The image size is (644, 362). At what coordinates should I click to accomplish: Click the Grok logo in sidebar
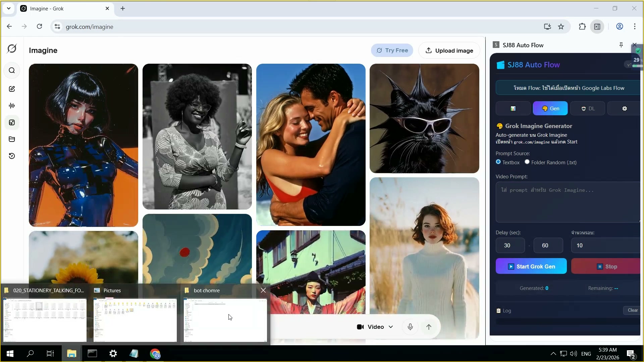(12, 49)
